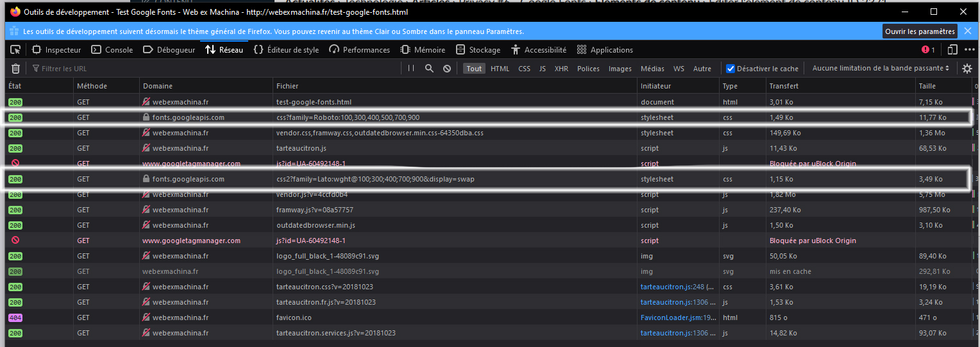Filter requests by Autre
Image resolution: width=980 pixels, height=347 pixels.
tap(702, 69)
